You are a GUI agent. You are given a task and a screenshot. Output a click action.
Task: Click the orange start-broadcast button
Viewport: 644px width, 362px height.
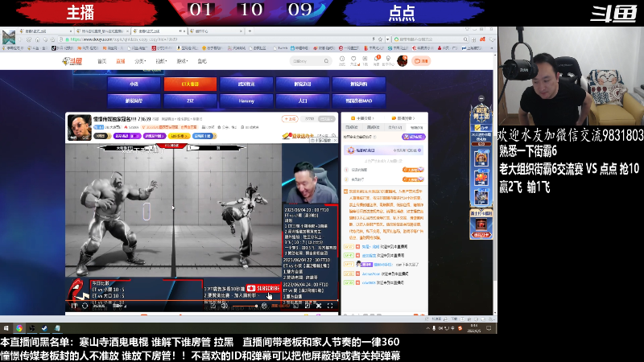click(421, 61)
